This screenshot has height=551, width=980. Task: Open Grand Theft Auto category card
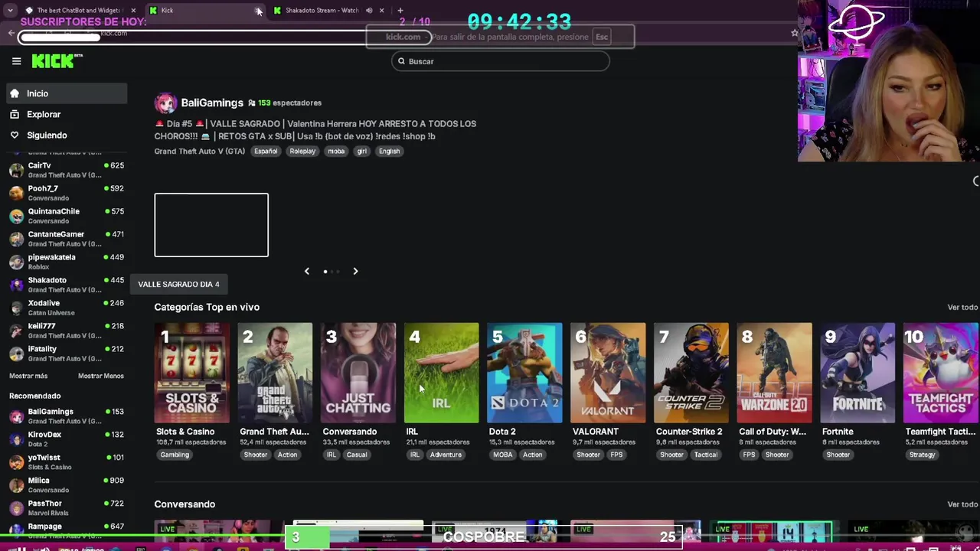[275, 373]
